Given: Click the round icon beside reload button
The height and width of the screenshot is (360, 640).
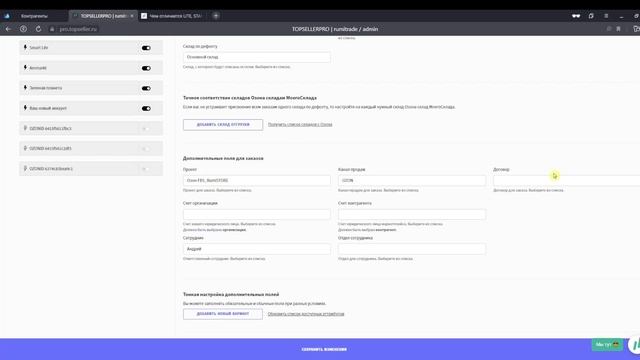Looking at the screenshot, I should 23,29.
